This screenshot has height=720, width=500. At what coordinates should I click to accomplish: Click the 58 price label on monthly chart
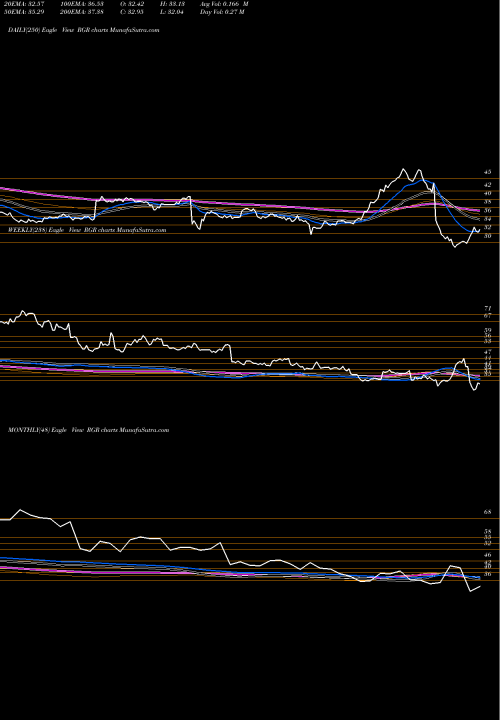coord(488,531)
